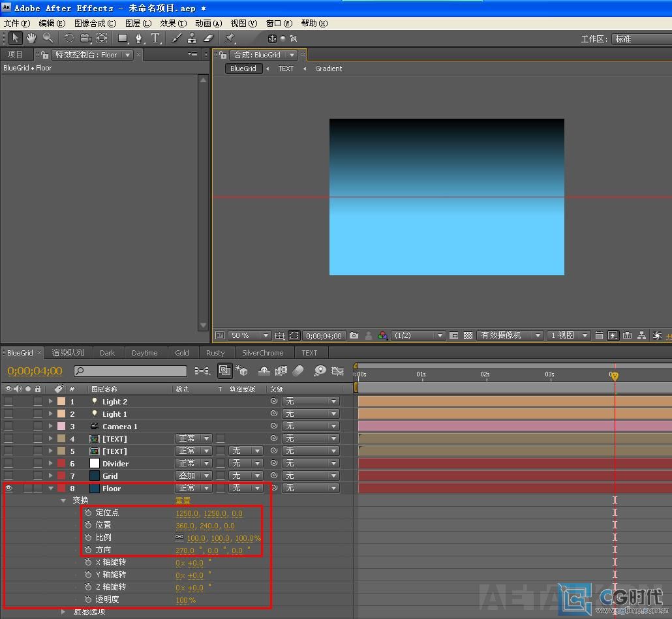Click the current time indicator marker
Viewport: 672px width, 619px height.
614,376
